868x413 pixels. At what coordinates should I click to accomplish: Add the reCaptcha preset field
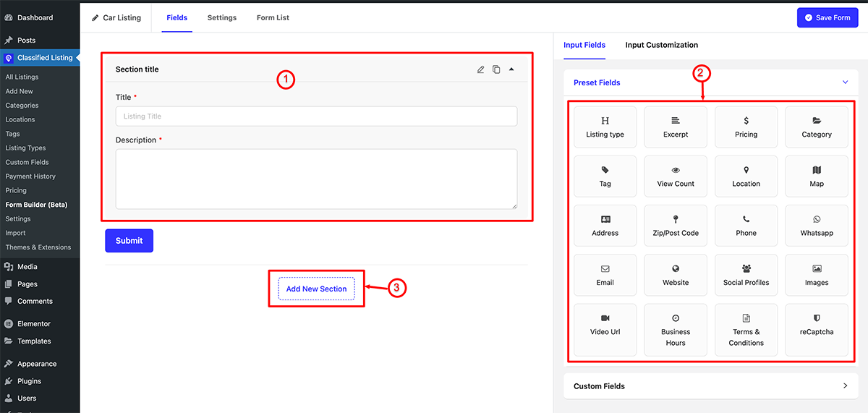(817, 330)
